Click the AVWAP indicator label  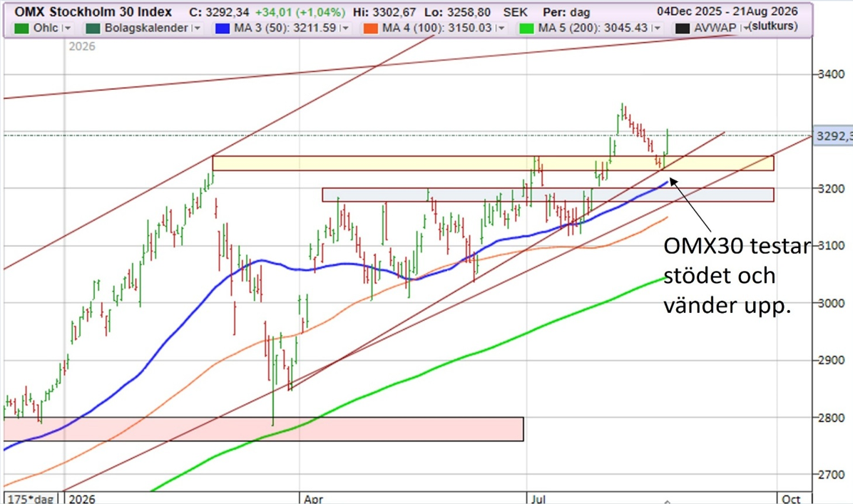pos(715,28)
